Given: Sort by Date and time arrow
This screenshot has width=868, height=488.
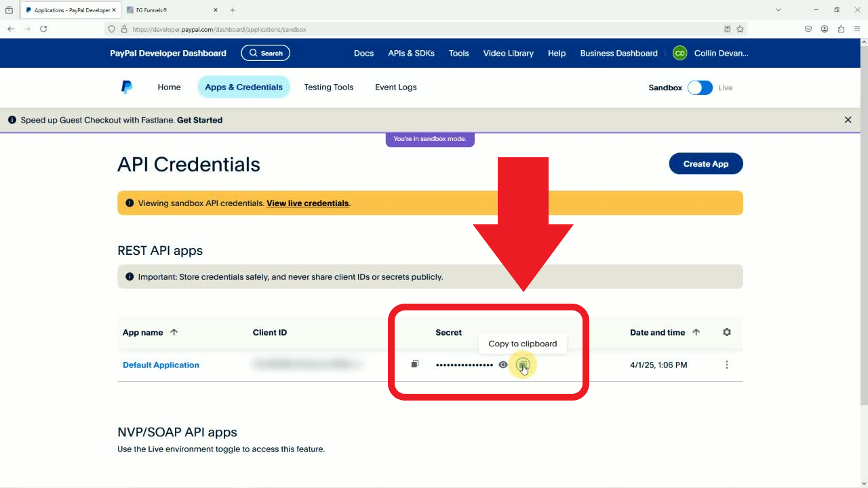Looking at the screenshot, I should (x=696, y=332).
